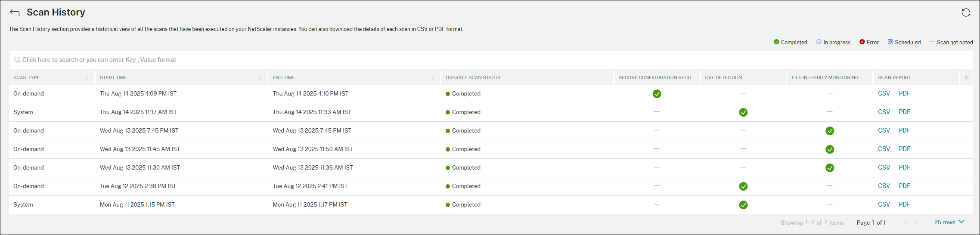Image resolution: width=980 pixels, height=235 pixels.
Task: Click File Integrity checkmark for Aug 13 7:45 PM scan
Action: point(830,131)
